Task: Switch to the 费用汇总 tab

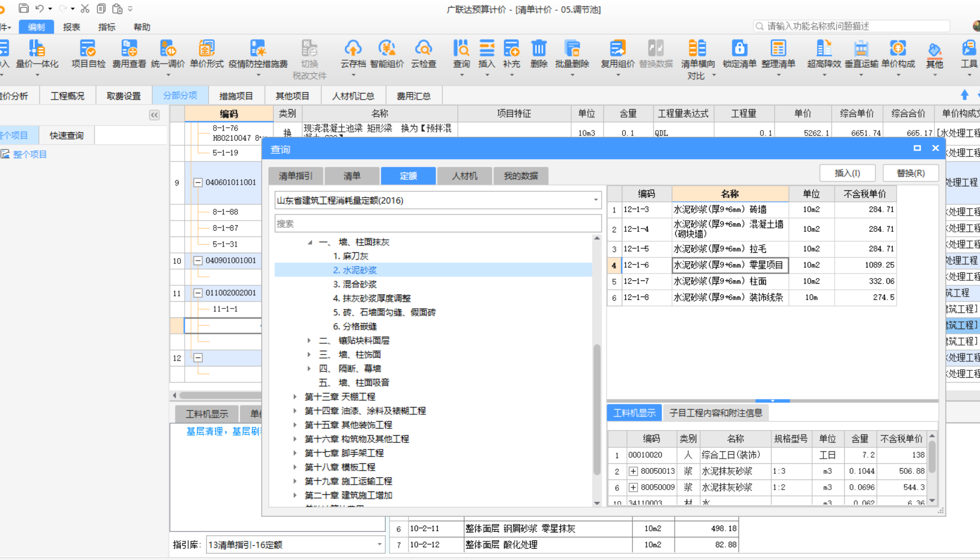Action: (x=413, y=96)
